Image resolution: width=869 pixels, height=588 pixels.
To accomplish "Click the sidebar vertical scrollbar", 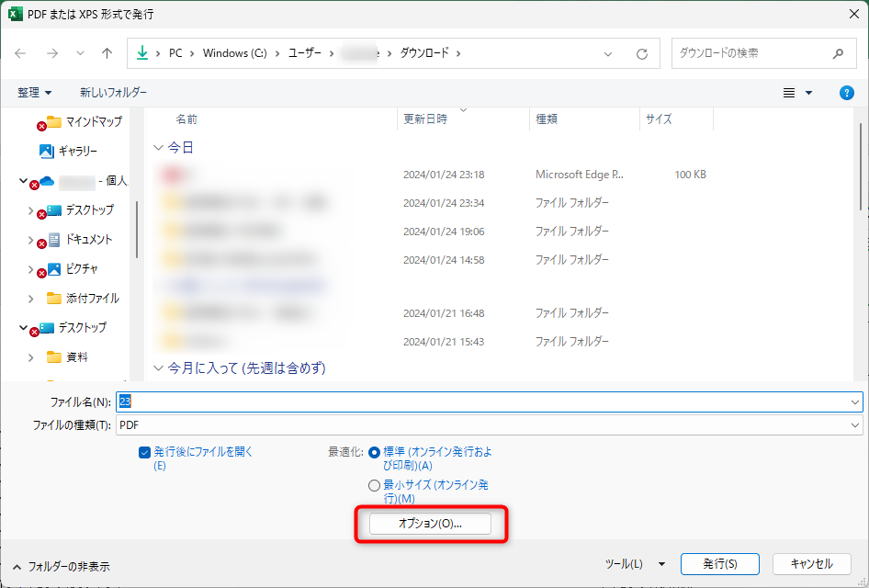I will 136,230.
